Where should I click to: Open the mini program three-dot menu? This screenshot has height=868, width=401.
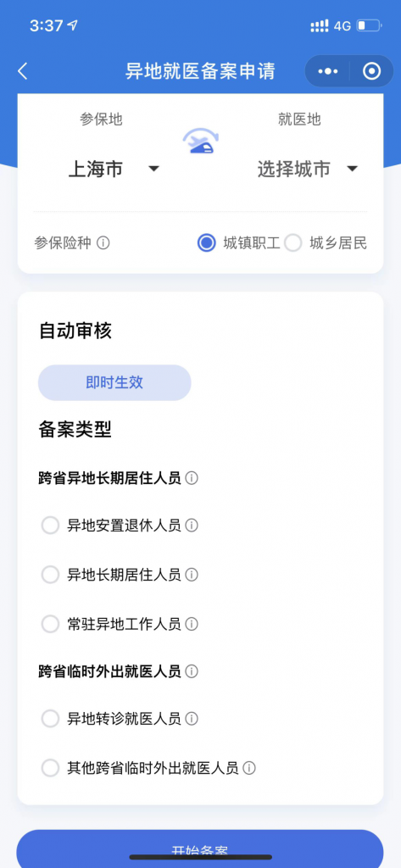click(x=328, y=71)
